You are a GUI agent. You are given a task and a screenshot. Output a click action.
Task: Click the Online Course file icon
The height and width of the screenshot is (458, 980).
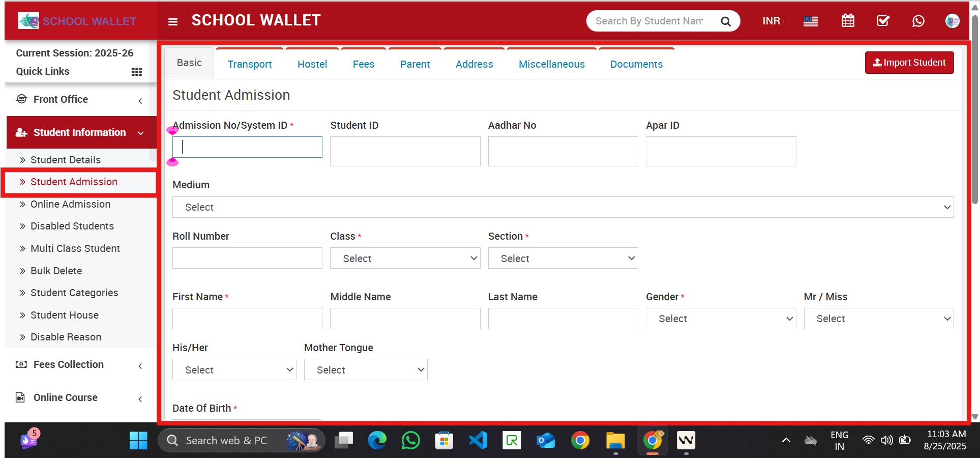(20, 397)
